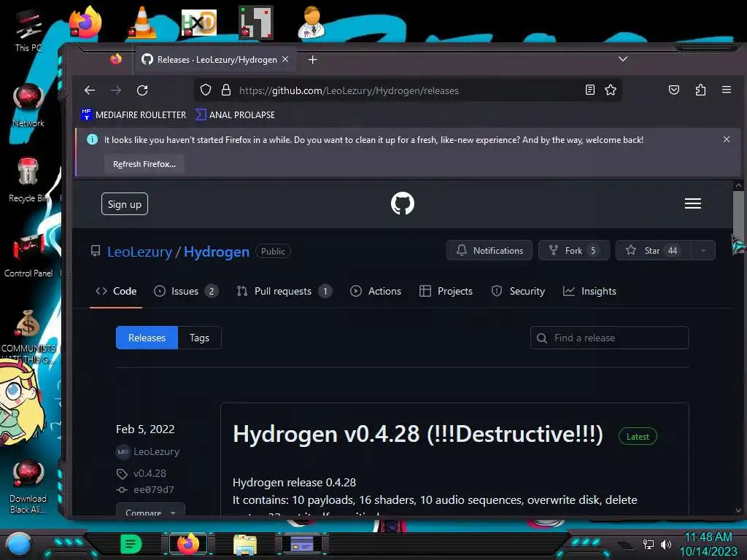Viewport: 747px width, 560px height.
Task: Open the green notes app on taskbar
Action: tap(131, 544)
